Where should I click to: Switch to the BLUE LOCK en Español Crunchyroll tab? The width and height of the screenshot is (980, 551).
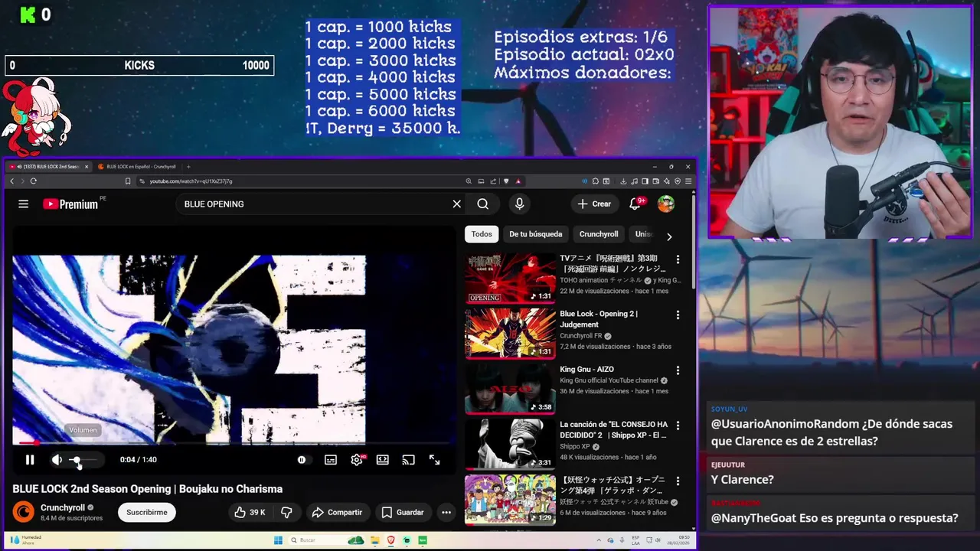point(139,166)
